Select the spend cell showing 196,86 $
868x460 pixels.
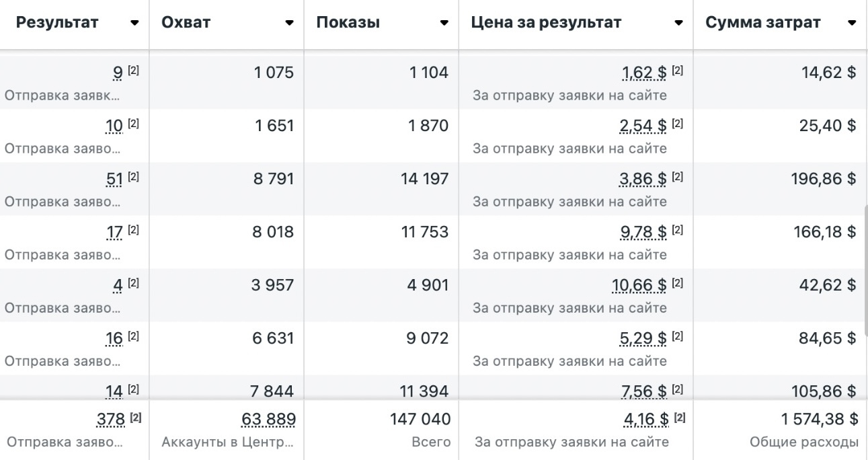[827, 179]
